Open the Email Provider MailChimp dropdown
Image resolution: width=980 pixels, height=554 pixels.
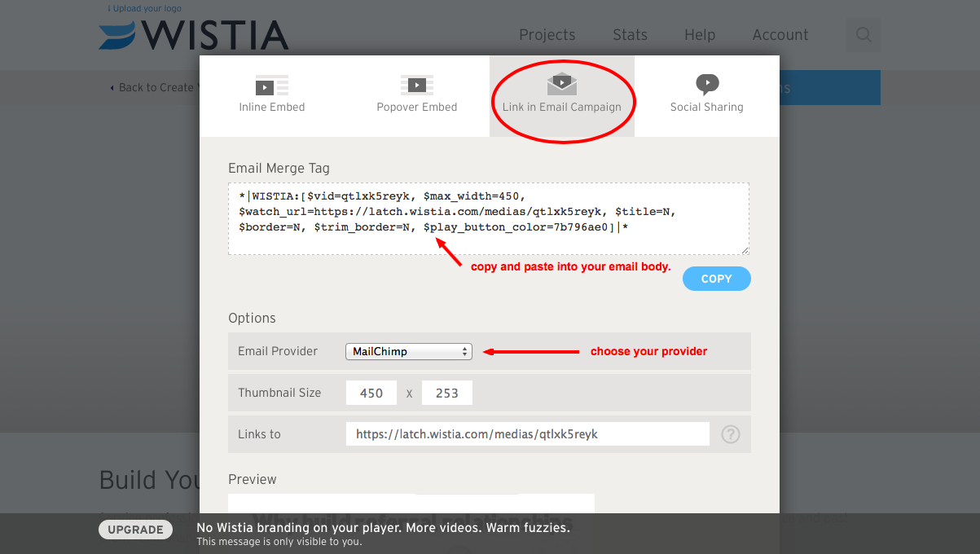[x=409, y=352]
